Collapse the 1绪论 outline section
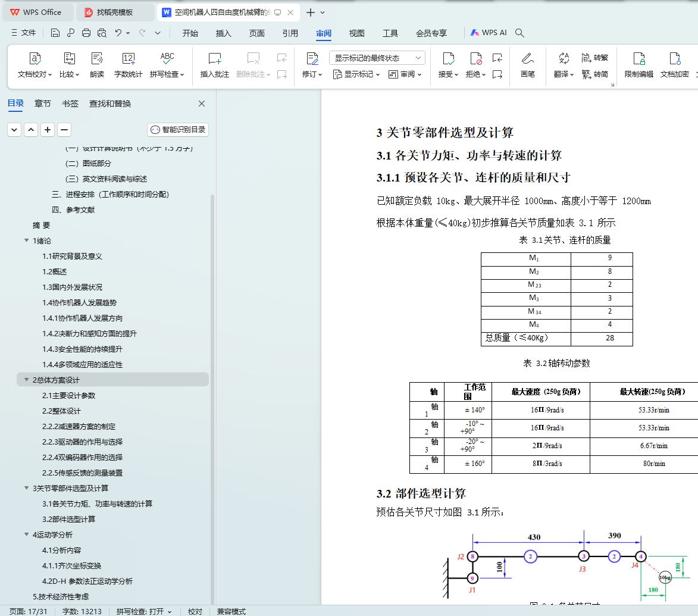Viewport: 698px width, 616px height. click(x=26, y=240)
